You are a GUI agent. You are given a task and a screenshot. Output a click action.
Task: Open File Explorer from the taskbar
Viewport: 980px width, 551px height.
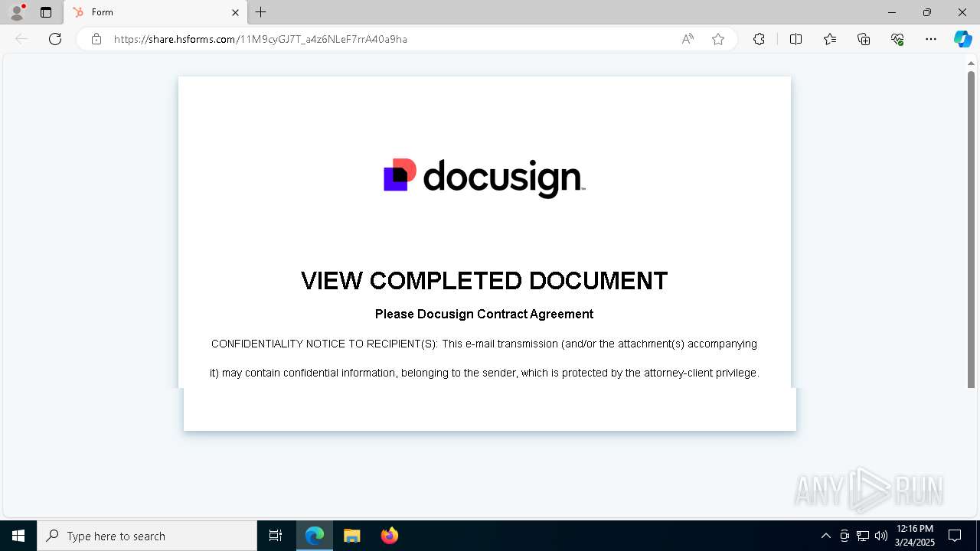(352, 536)
